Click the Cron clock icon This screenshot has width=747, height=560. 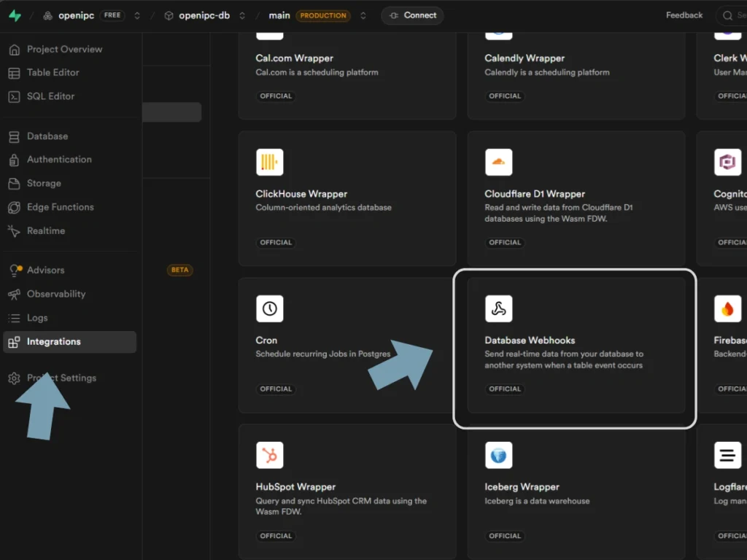(x=270, y=308)
